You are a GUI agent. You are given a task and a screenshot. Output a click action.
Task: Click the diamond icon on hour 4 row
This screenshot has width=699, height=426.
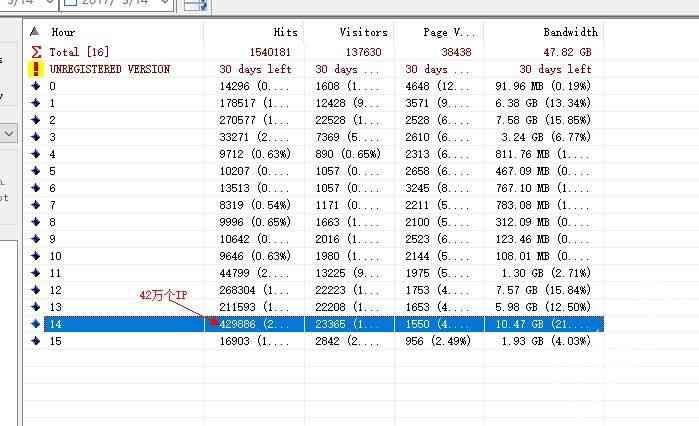(36, 154)
